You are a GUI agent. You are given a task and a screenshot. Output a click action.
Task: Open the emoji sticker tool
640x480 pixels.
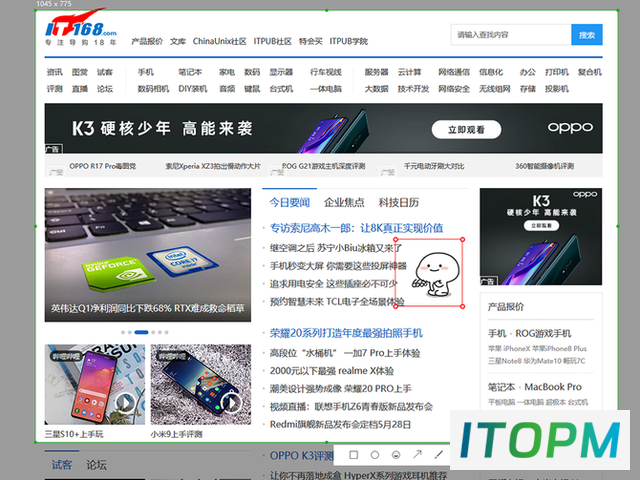[396, 455]
